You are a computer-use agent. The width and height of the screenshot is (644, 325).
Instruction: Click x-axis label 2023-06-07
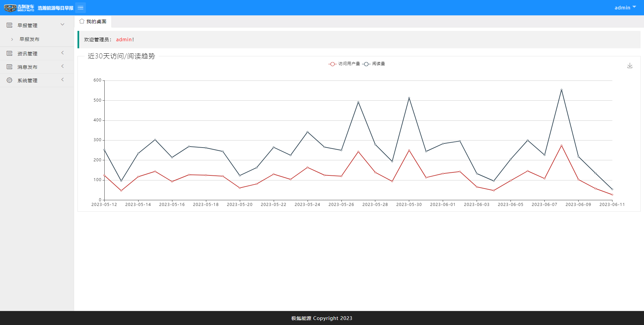tap(544, 205)
